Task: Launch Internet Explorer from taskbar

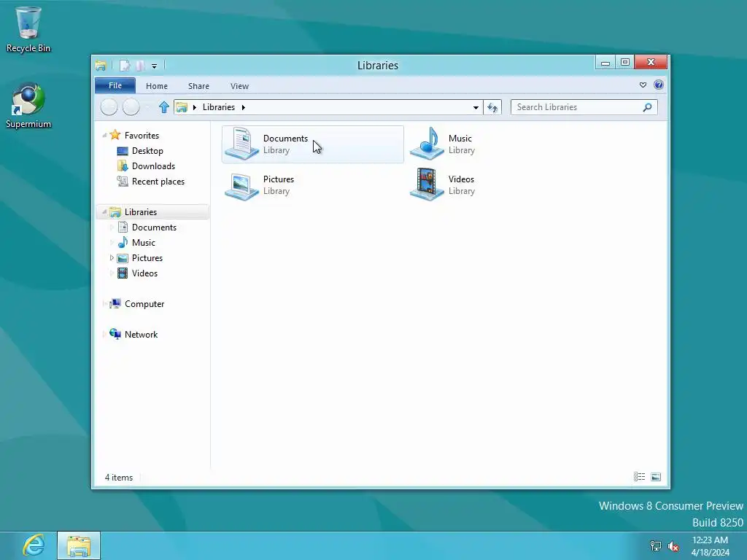Action: click(34, 545)
